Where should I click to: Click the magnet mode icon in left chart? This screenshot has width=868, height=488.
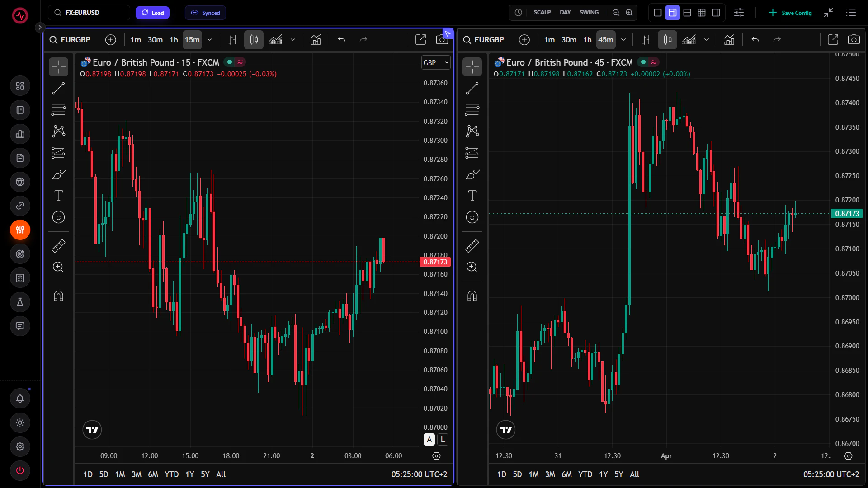[x=58, y=296]
